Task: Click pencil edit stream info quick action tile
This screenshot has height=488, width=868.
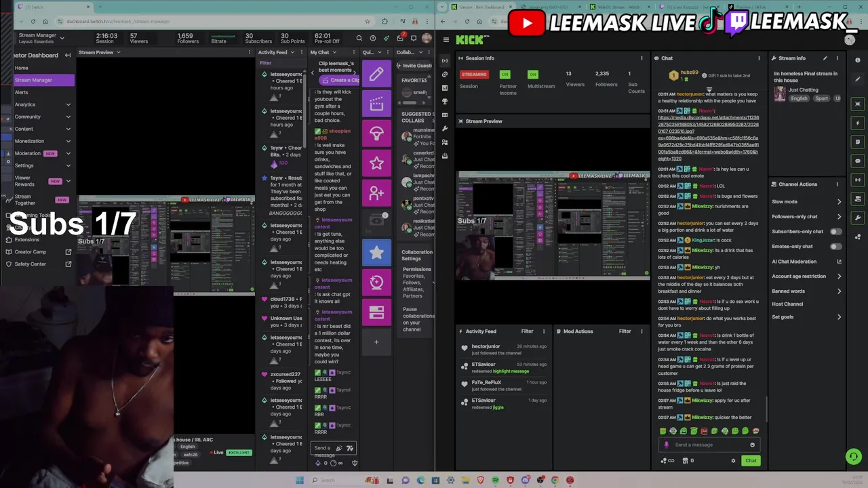Action: [376, 73]
